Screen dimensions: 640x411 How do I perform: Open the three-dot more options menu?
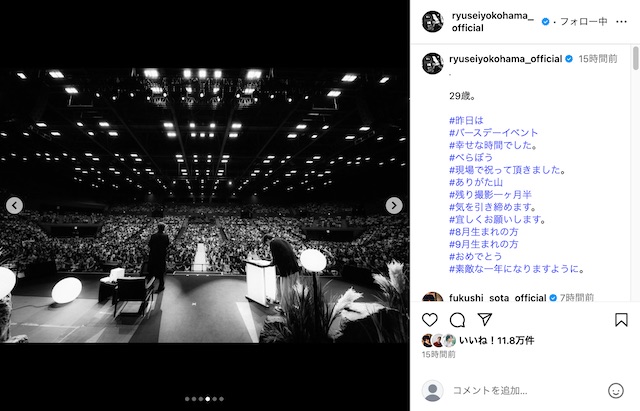pyautogui.click(x=621, y=22)
